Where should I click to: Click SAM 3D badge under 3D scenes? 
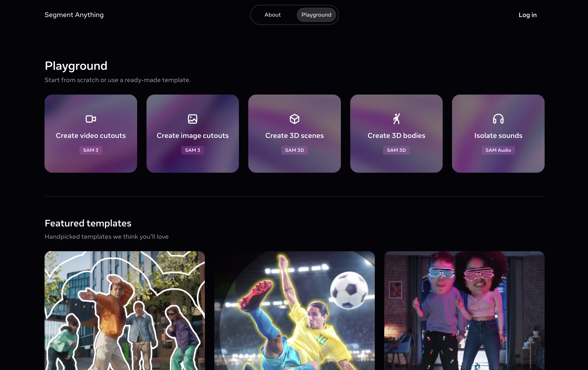[295, 150]
